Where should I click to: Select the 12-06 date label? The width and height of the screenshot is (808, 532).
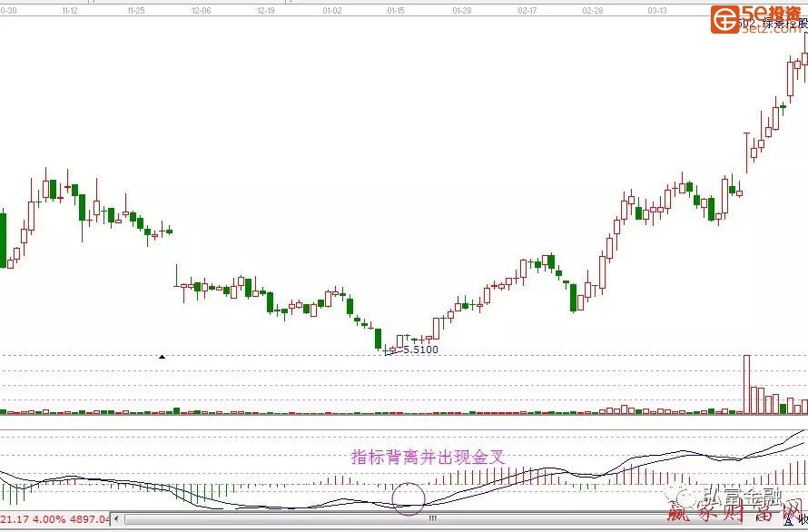(x=201, y=10)
